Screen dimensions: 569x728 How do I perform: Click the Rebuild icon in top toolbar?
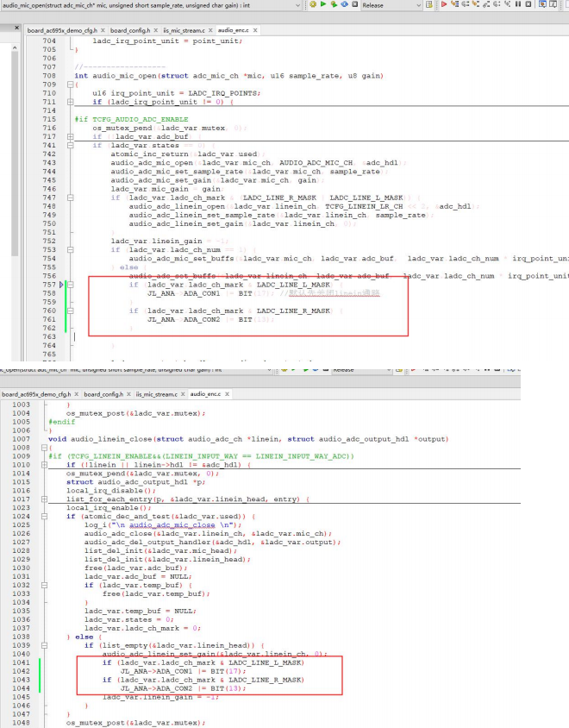click(344, 4)
